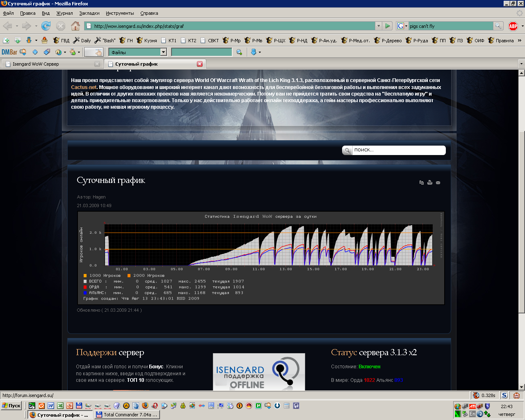Click the Firefox quick launch icon
The width and height of the screenshot is (525, 420).
pyautogui.click(x=145, y=406)
